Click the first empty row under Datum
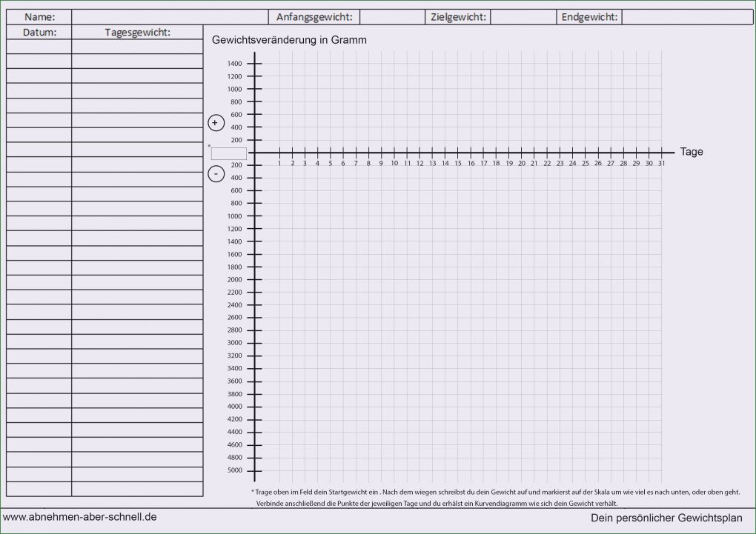This screenshot has width=756, height=534. [x=39, y=45]
